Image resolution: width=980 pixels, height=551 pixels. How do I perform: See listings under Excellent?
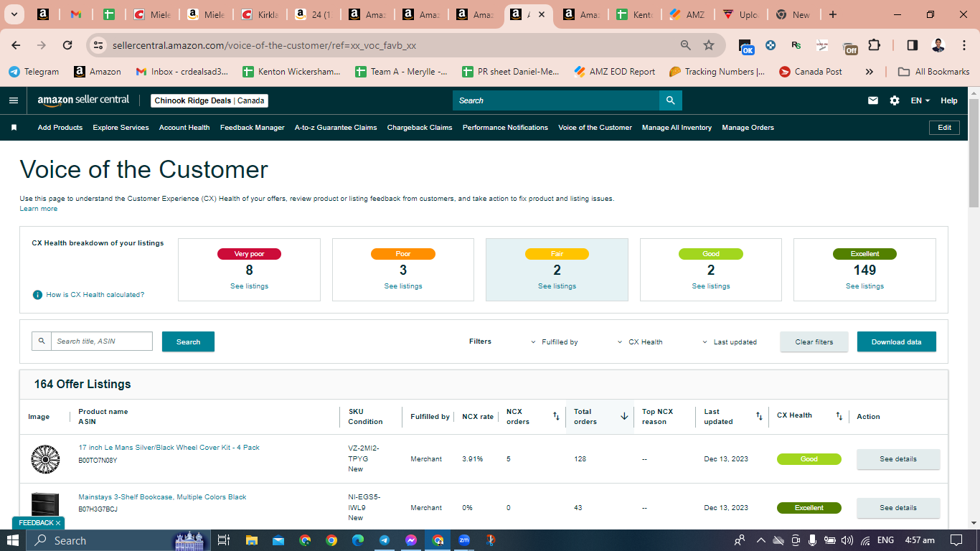click(x=864, y=286)
